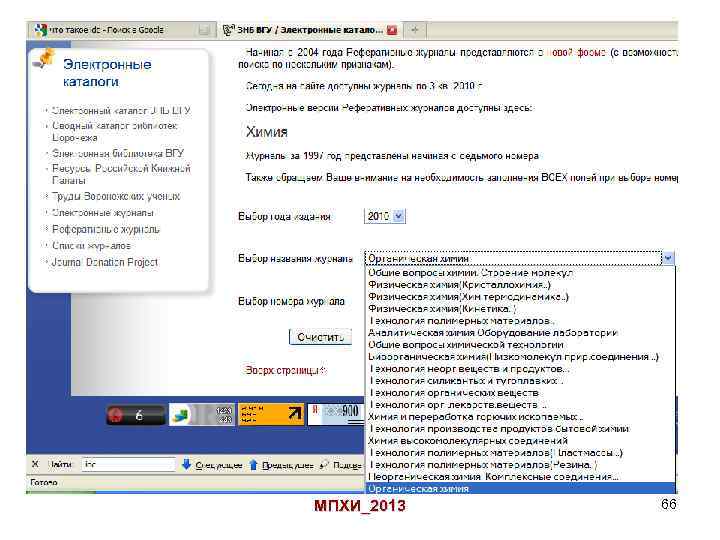The width and height of the screenshot is (720, 540).
Task: Open the new tab plus button
Action: [415, 30]
